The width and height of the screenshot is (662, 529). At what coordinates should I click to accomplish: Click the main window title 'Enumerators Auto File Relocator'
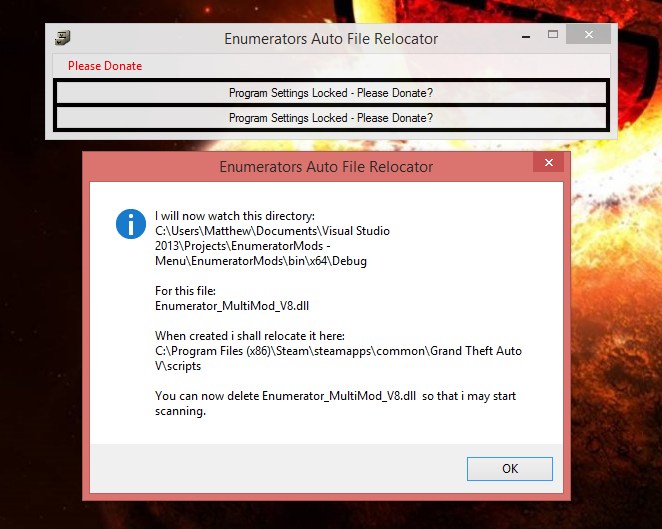coord(331,38)
